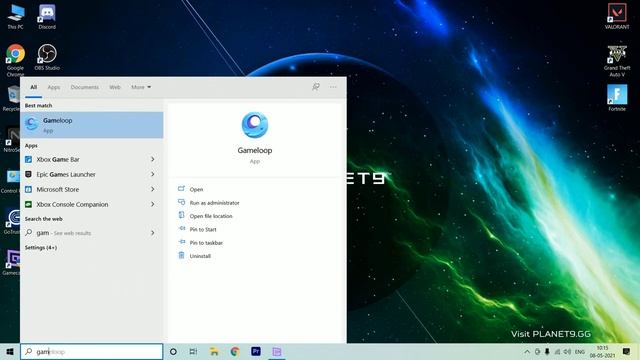The height and width of the screenshot is (360, 640).
Task: Expand Xbox Console Companion result arrow
Action: [x=153, y=204]
